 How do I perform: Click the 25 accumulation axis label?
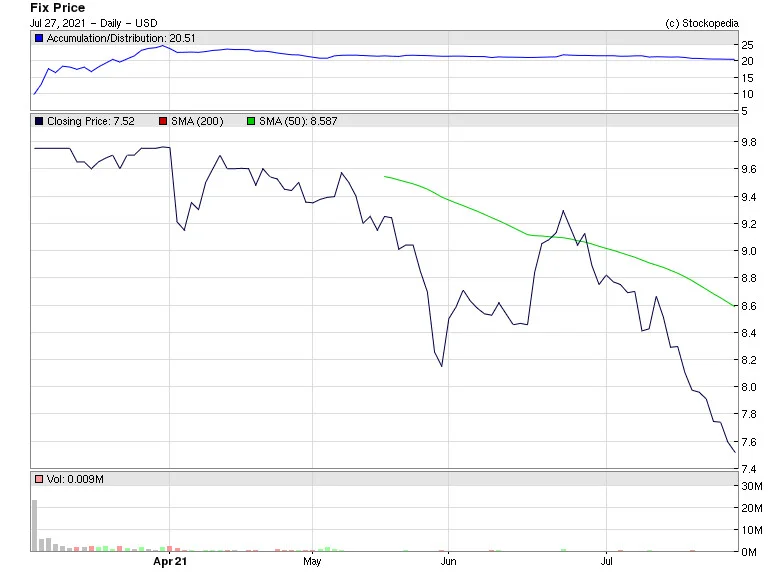tap(747, 45)
